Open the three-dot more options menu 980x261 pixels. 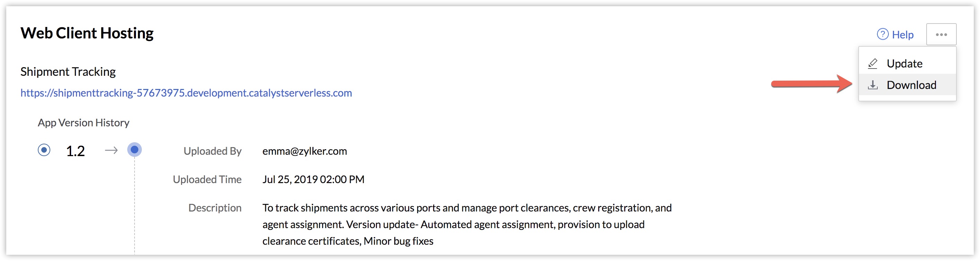point(941,35)
